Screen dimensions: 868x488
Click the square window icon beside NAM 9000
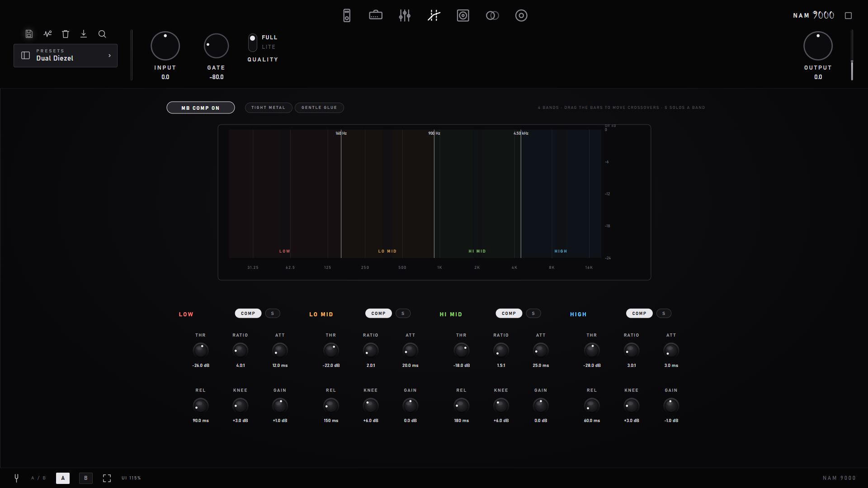point(849,16)
